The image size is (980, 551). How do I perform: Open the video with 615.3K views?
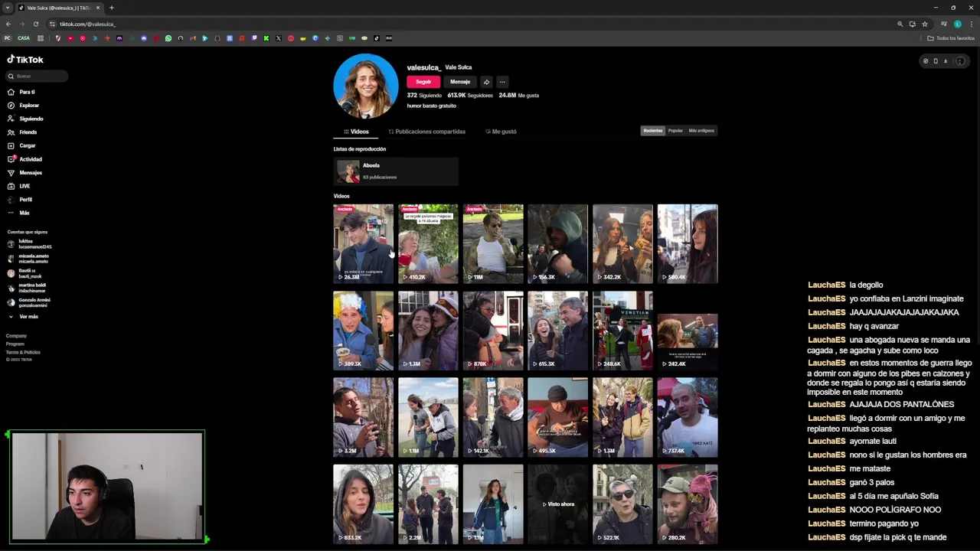click(558, 331)
